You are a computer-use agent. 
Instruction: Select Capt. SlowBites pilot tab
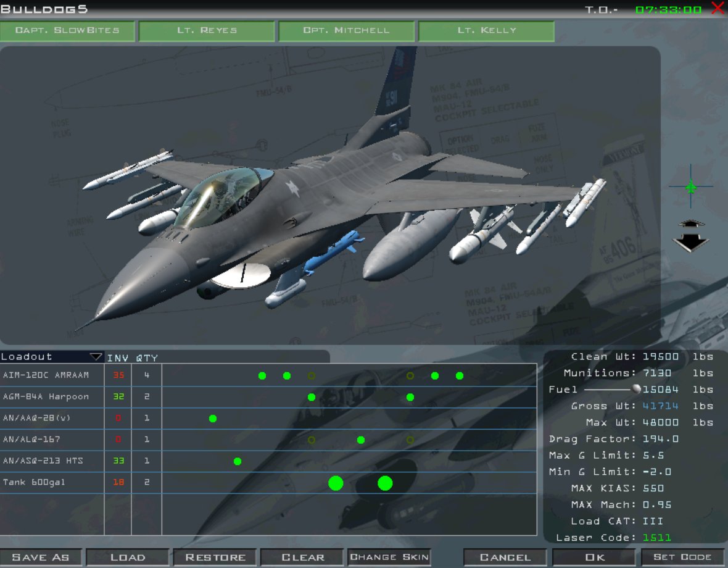[x=67, y=31]
